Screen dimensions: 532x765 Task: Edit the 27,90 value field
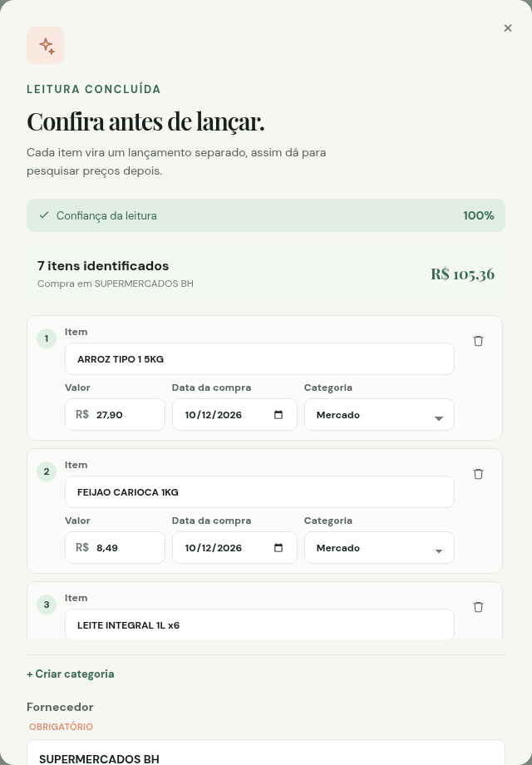point(115,415)
